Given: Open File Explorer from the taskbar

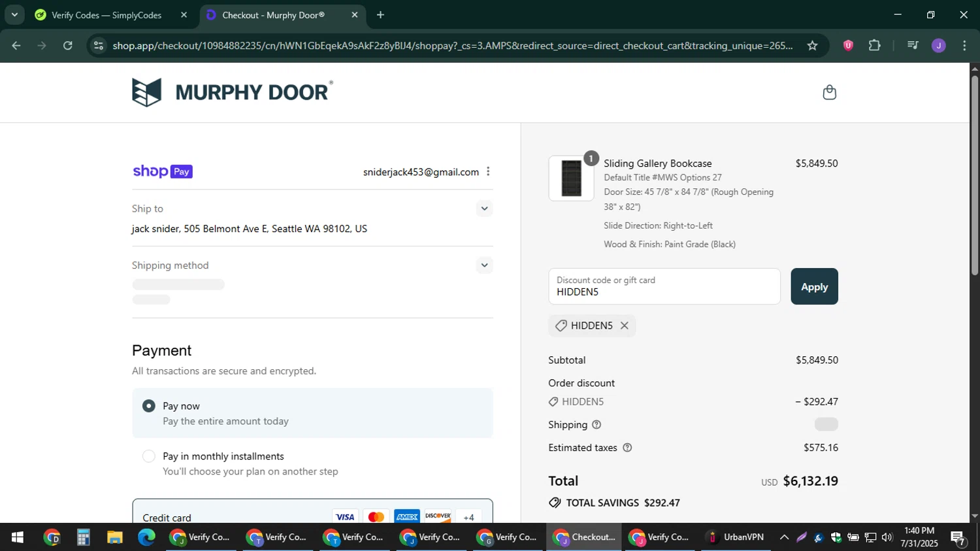Looking at the screenshot, I should 115,537.
